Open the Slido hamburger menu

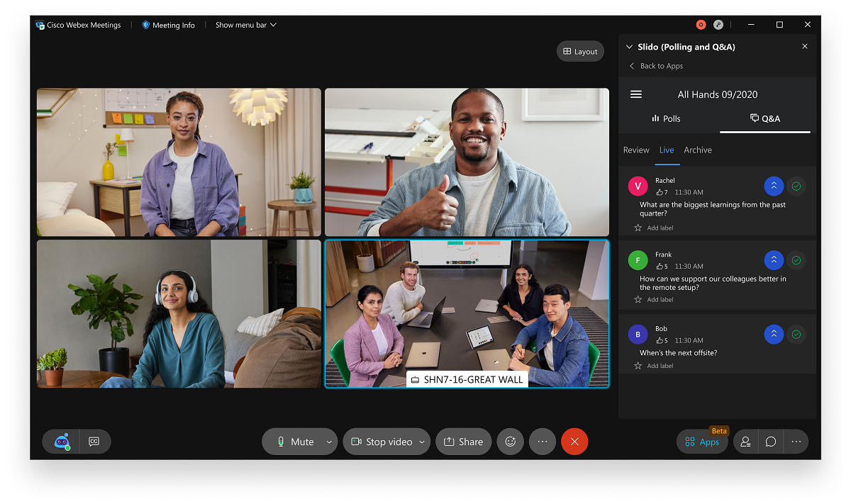click(x=636, y=94)
